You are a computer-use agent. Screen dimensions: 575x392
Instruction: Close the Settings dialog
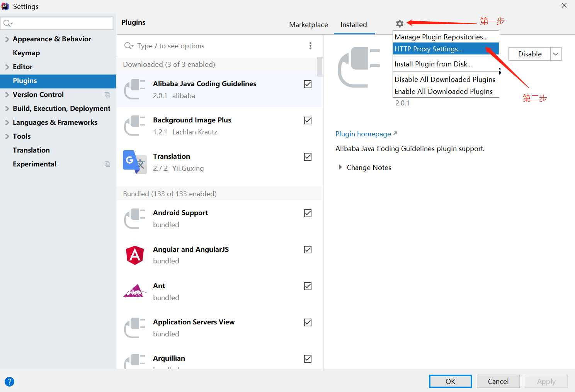[x=564, y=6]
